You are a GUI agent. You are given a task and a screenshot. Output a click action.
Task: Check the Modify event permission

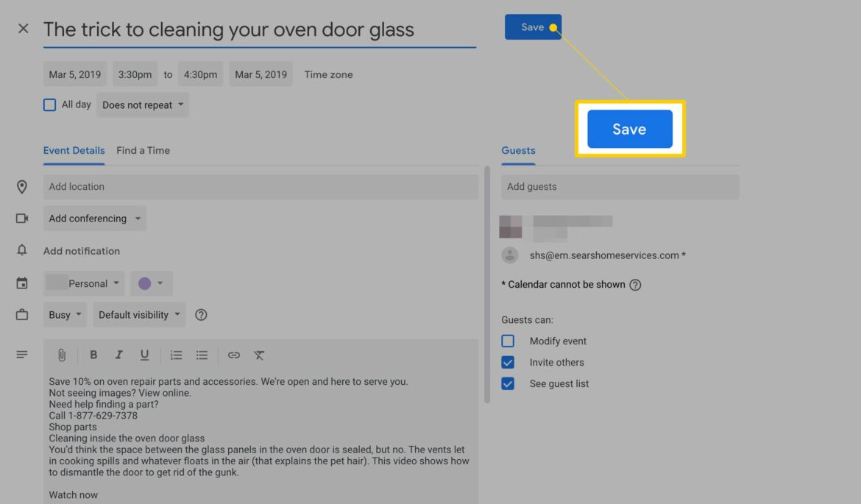[x=508, y=341]
